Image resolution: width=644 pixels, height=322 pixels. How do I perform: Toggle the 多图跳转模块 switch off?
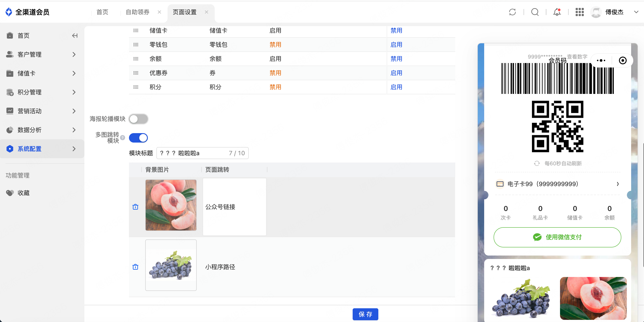coord(138,138)
